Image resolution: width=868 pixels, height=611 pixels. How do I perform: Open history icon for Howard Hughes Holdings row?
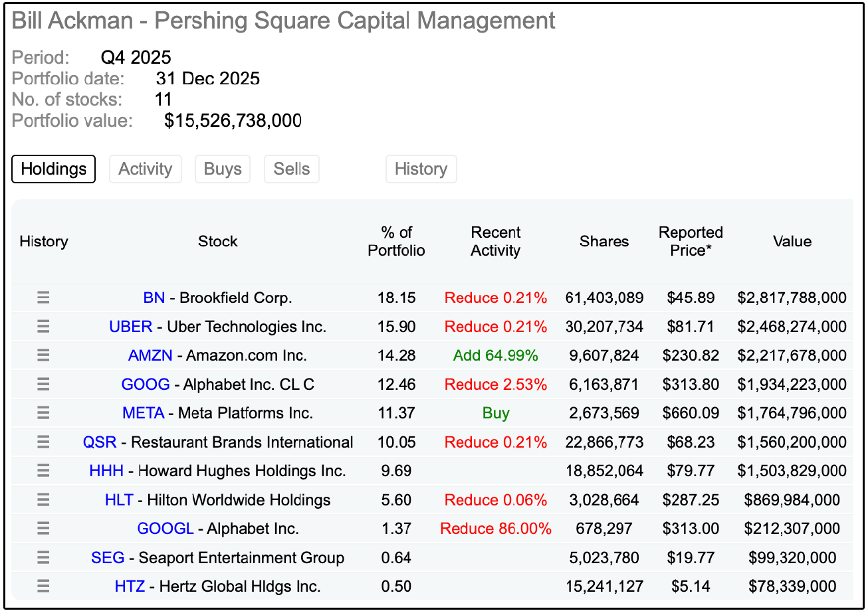[43, 471]
